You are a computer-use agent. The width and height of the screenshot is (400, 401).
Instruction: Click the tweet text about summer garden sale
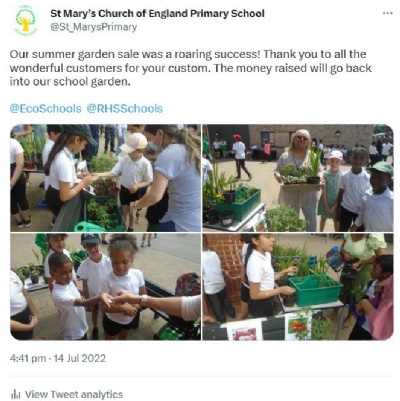pyautogui.click(x=191, y=68)
